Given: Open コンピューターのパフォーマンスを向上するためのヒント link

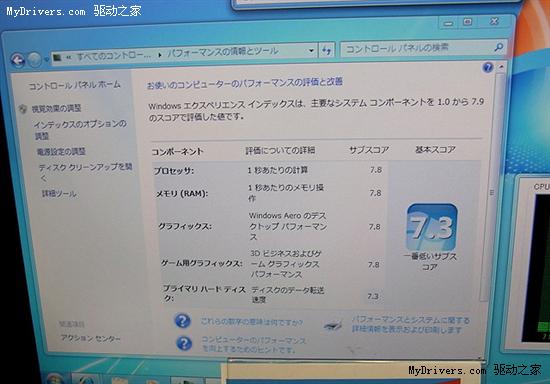Looking at the screenshot, I should (x=253, y=345).
